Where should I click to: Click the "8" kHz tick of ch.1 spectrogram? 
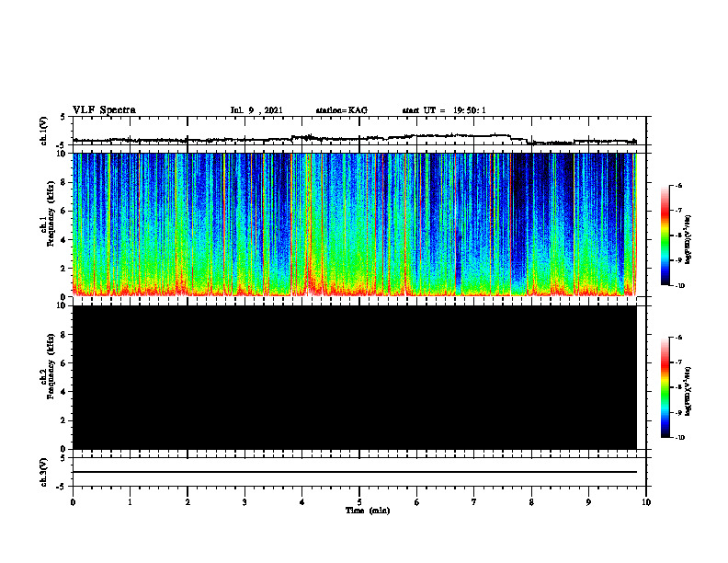click(63, 182)
